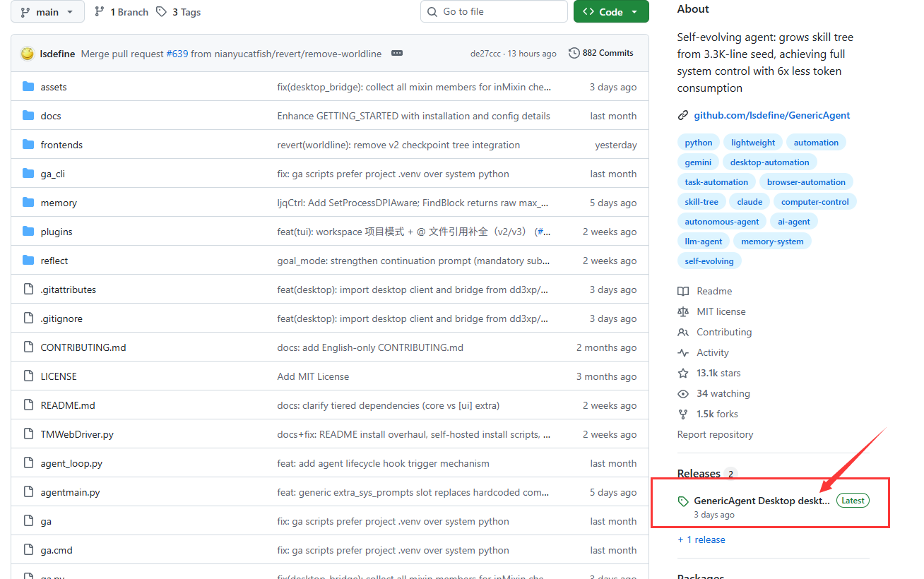Click the self-evolving topic tag

[709, 261]
